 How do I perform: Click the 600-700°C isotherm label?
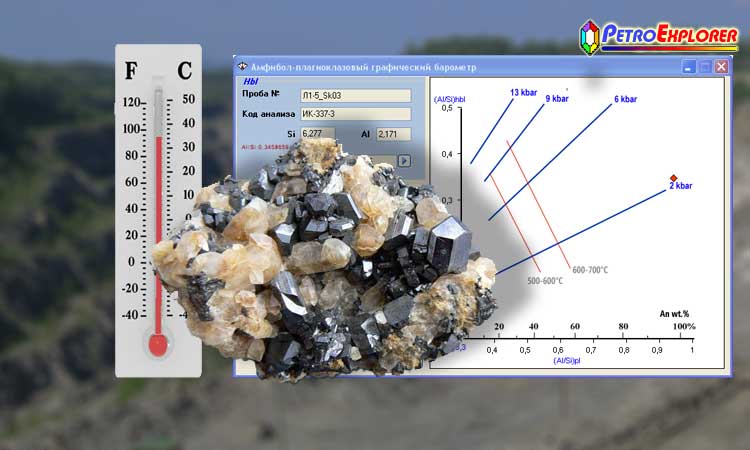pyautogui.click(x=590, y=270)
